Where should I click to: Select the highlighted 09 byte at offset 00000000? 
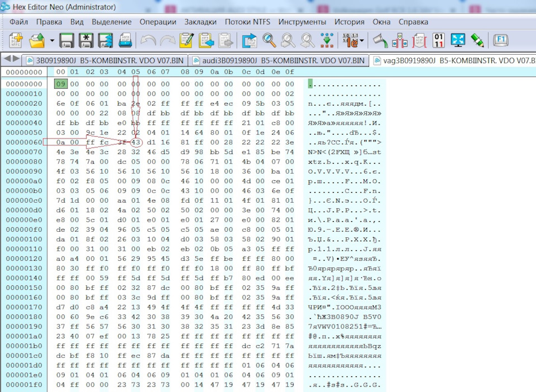click(61, 84)
